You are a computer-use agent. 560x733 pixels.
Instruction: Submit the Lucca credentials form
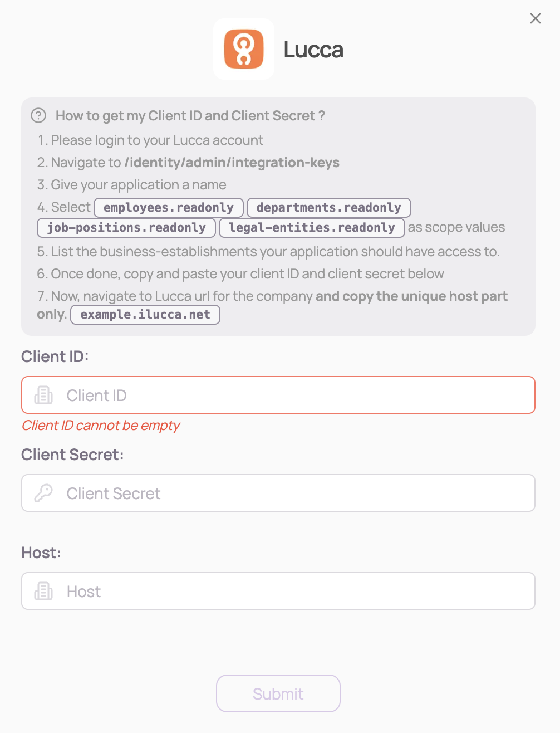278,693
